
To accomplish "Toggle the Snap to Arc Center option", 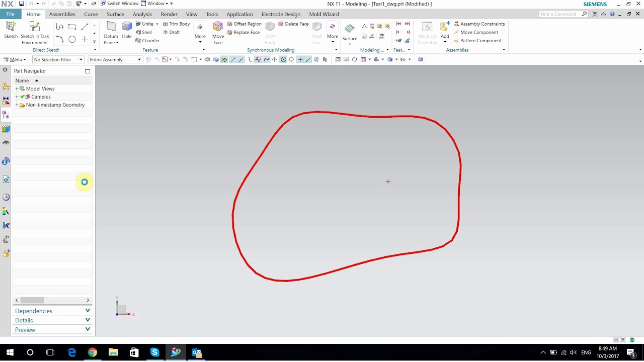I will point(283,59).
